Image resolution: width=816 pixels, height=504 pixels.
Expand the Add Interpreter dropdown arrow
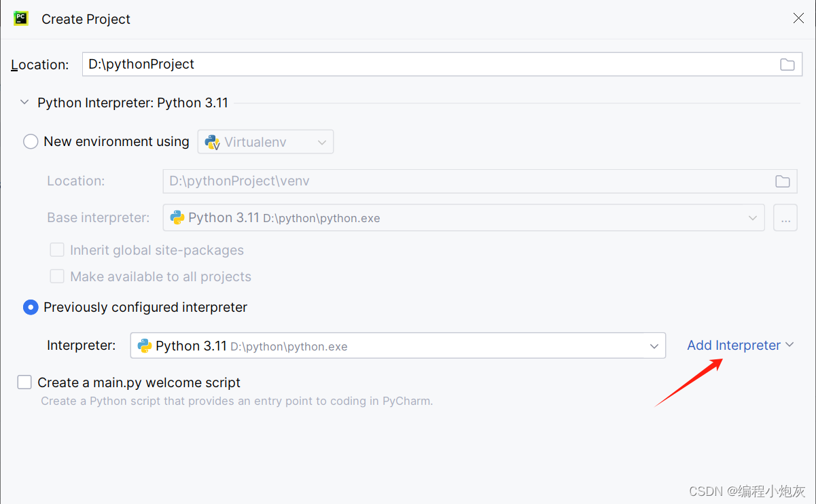(790, 344)
